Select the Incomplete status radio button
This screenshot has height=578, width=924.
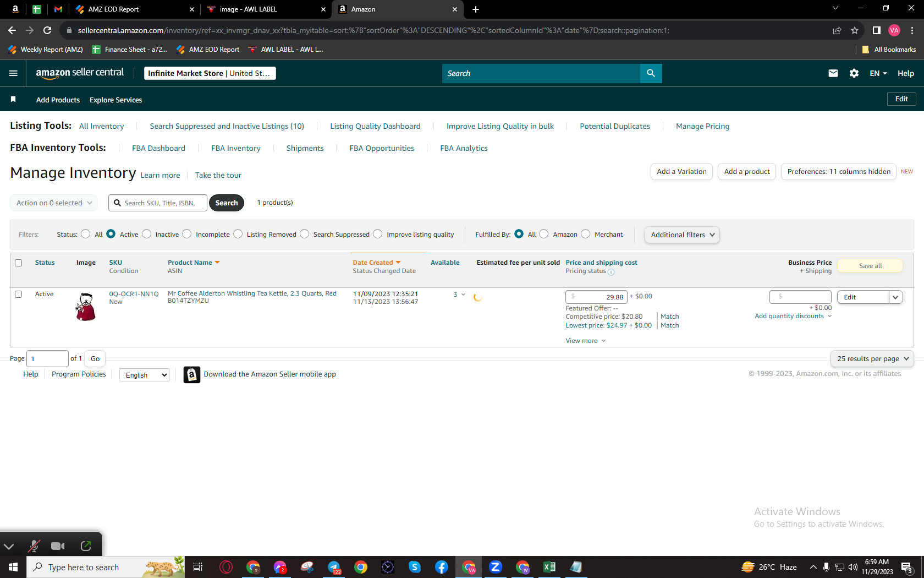tap(187, 234)
